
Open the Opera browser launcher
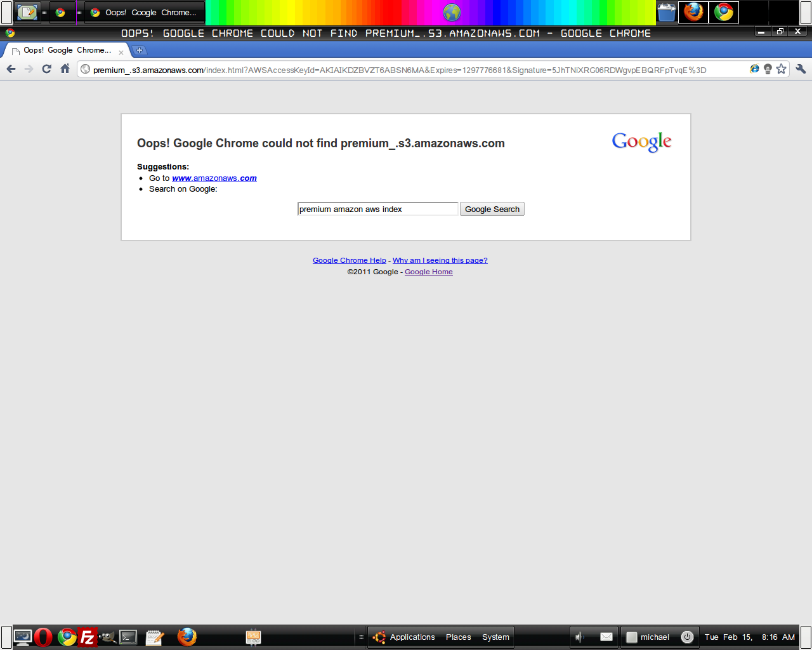point(43,637)
